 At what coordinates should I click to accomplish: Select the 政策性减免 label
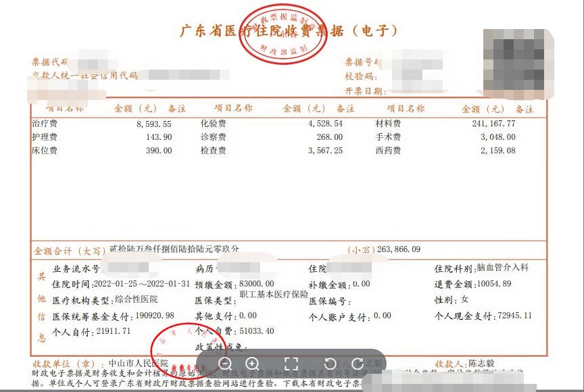[220, 347]
